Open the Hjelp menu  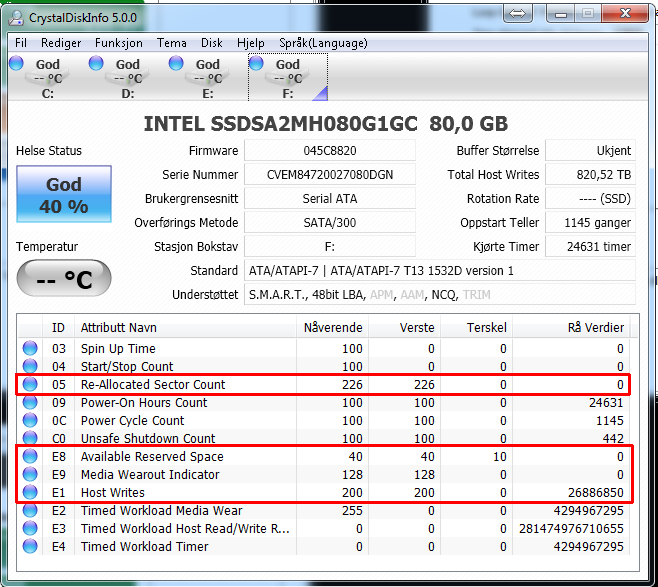point(251,43)
